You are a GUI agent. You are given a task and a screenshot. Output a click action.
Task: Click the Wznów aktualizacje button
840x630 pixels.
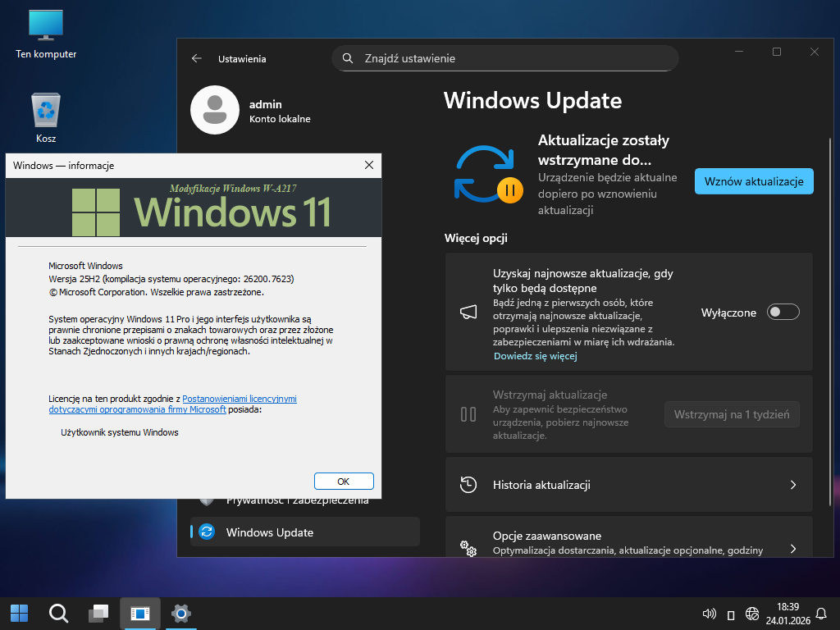point(753,181)
